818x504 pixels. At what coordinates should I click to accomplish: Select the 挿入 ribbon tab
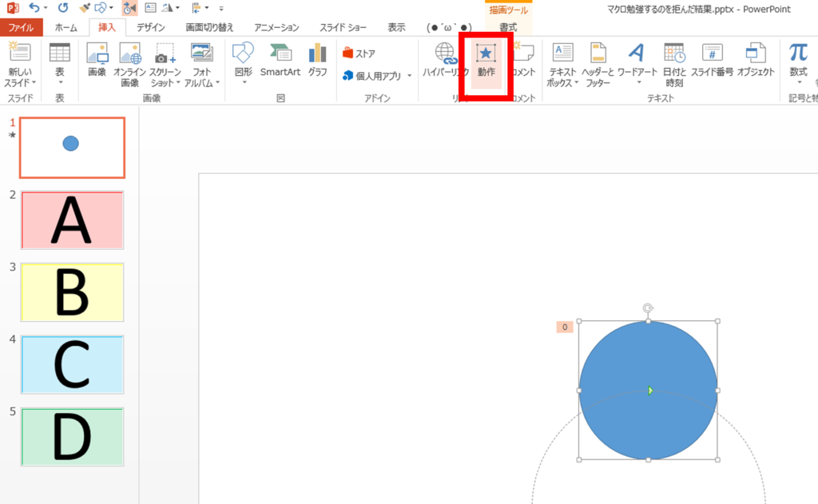click(106, 28)
